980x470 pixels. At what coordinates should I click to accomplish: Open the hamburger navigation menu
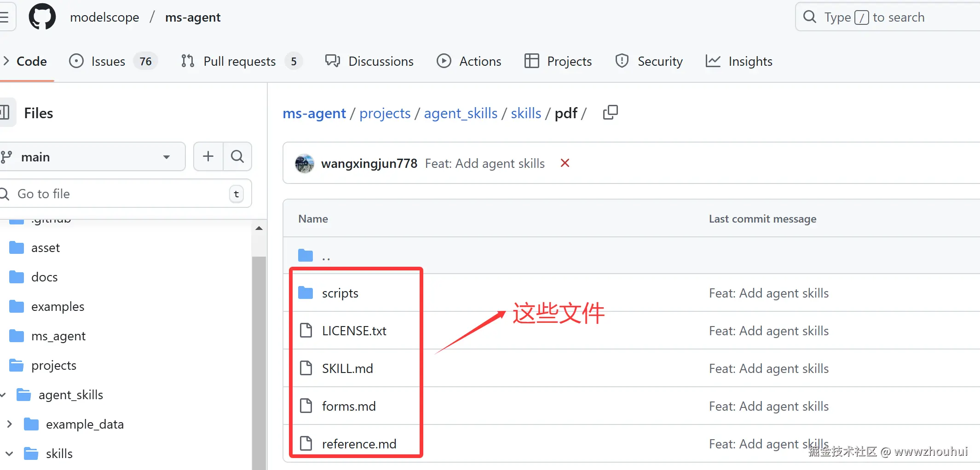pos(5,17)
